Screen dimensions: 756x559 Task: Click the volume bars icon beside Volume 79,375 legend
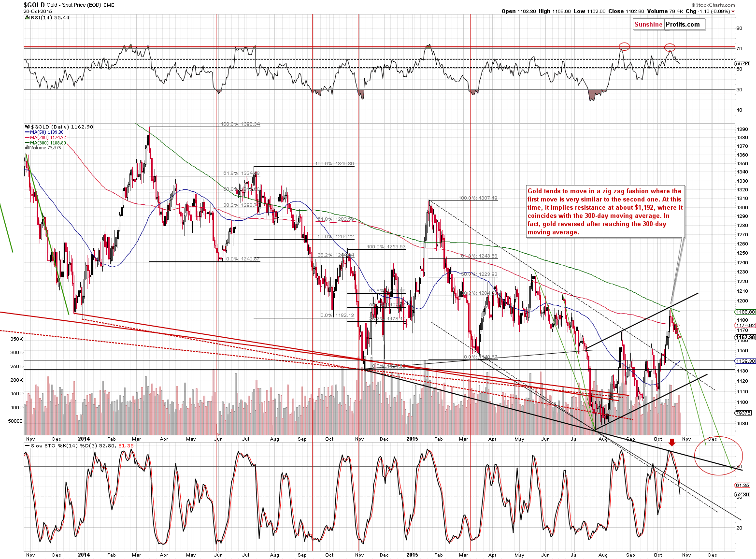[27, 148]
